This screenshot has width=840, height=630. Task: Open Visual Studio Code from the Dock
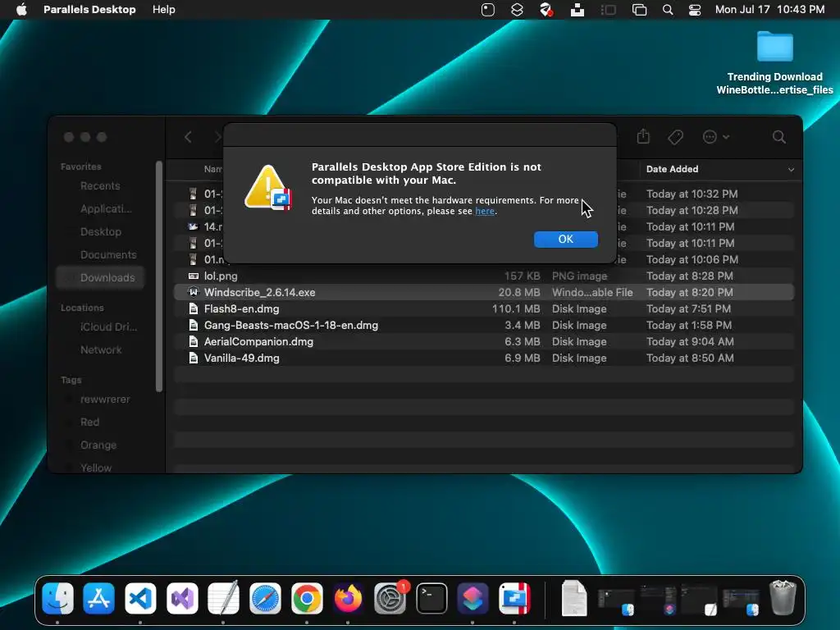(140, 598)
